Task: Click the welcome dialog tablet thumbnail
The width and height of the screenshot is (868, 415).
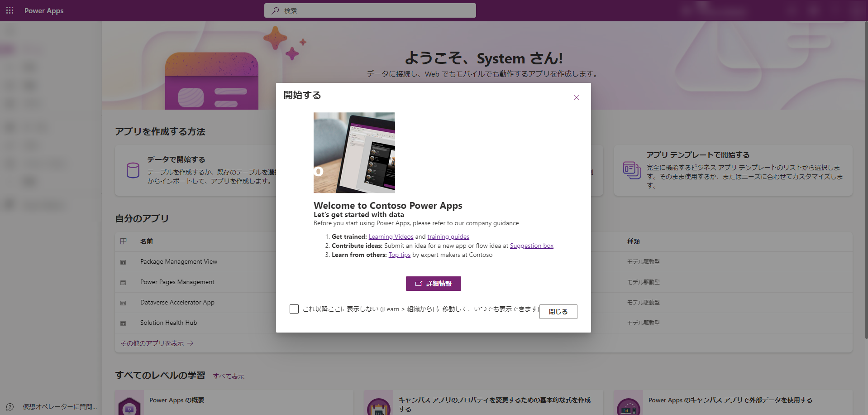Action: click(354, 153)
